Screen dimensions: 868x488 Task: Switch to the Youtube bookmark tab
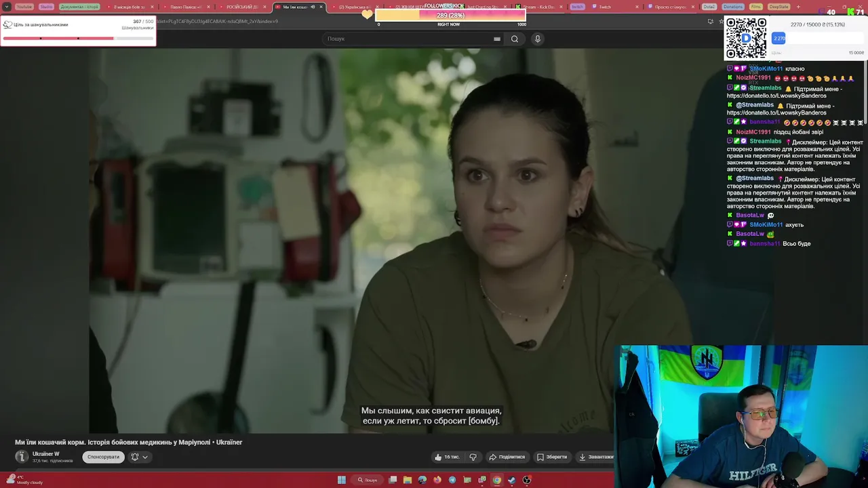(24, 7)
